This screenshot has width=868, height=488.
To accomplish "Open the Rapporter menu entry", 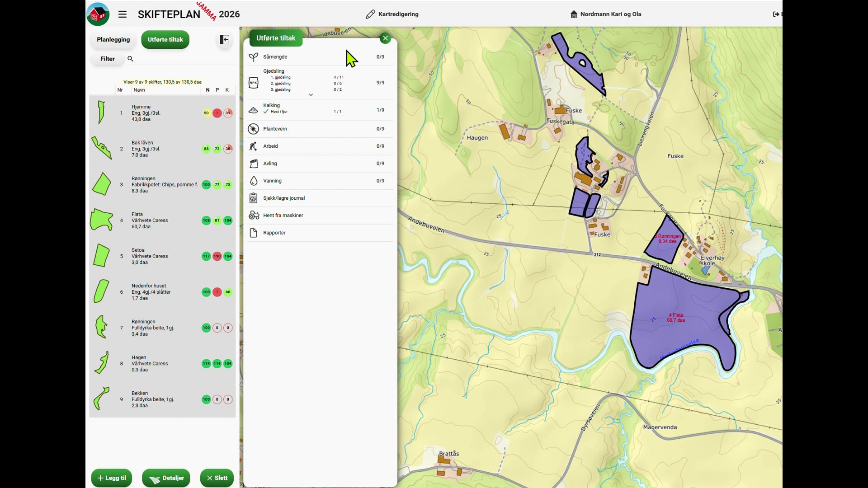I will (x=320, y=233).
